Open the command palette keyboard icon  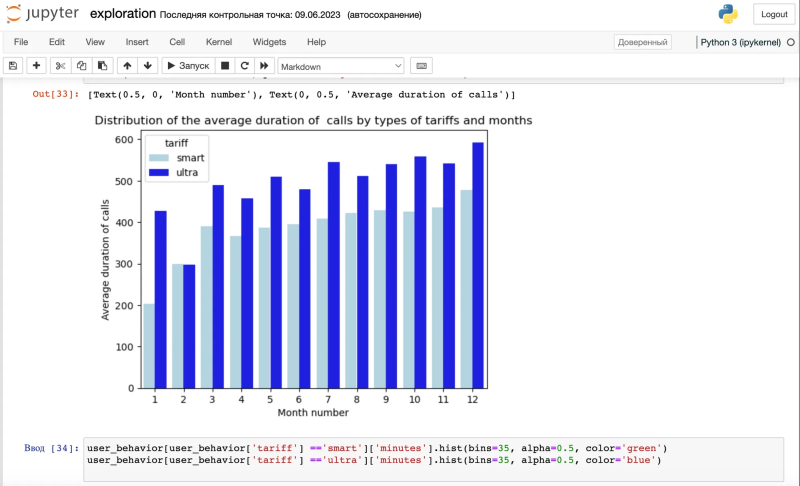421,66
